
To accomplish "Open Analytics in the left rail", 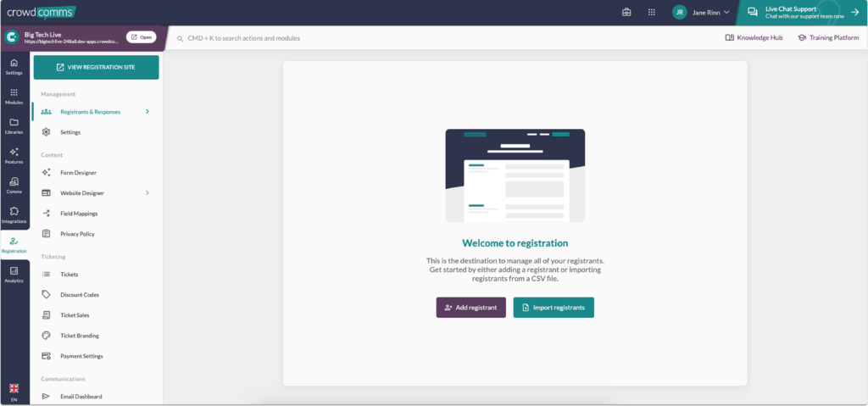I will tap(14, 274).
